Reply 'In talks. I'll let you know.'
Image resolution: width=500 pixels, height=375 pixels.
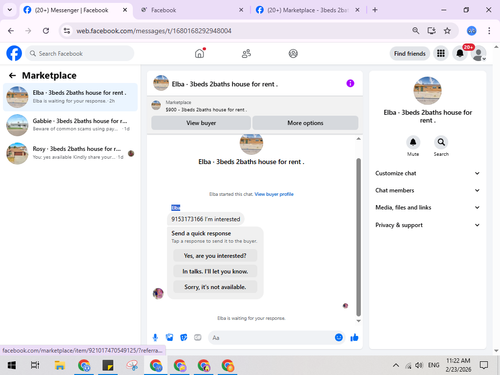point(215,271)
